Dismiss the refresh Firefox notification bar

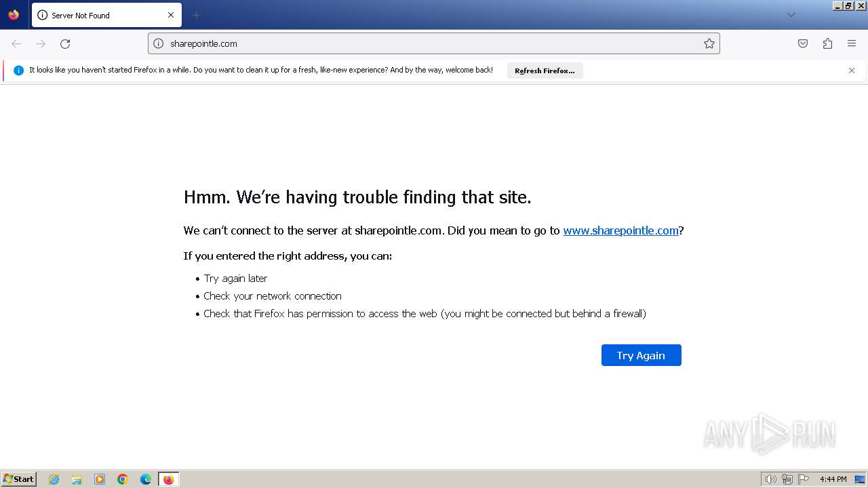[852, 70]
